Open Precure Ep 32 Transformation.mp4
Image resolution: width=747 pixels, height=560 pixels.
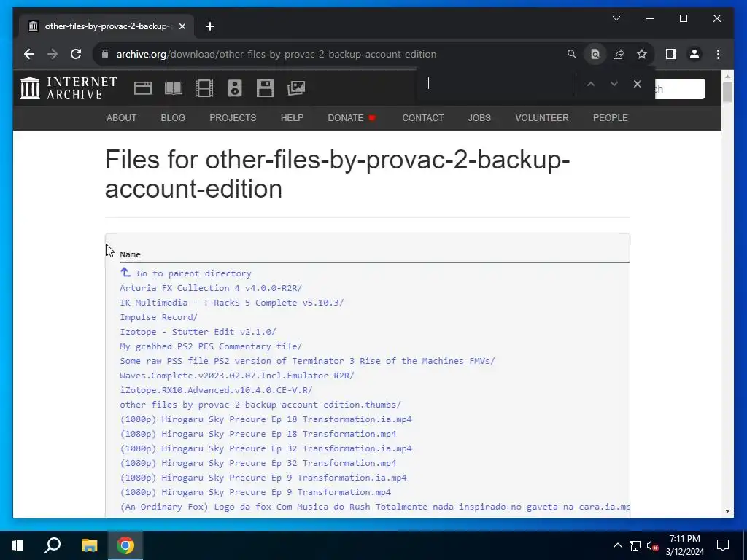(258, 463)
